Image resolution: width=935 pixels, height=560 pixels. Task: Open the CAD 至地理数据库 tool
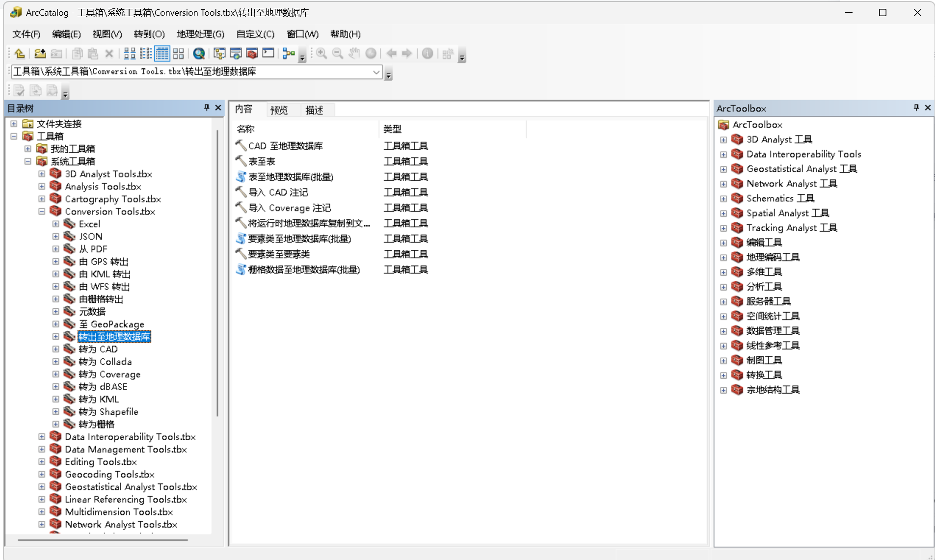pyautogui.click(x=285, y=146)
